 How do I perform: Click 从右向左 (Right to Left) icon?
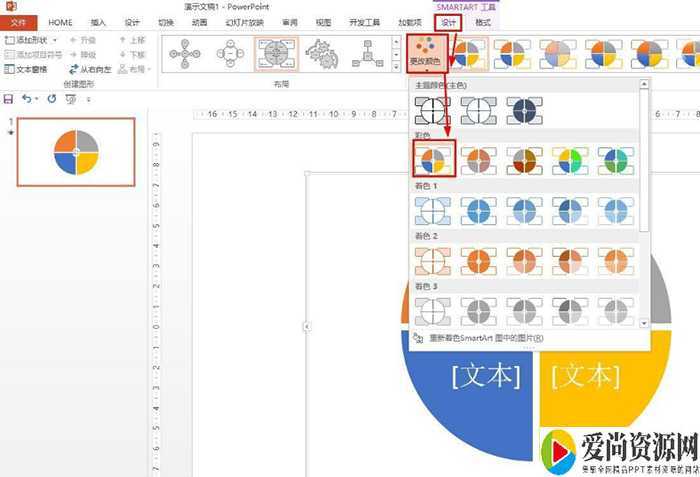[90, 70]
